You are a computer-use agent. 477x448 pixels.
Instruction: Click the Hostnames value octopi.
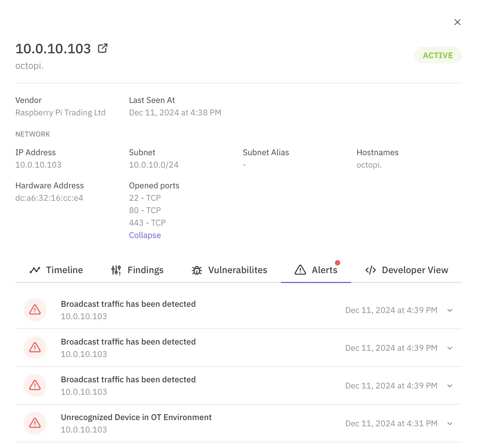369,165
